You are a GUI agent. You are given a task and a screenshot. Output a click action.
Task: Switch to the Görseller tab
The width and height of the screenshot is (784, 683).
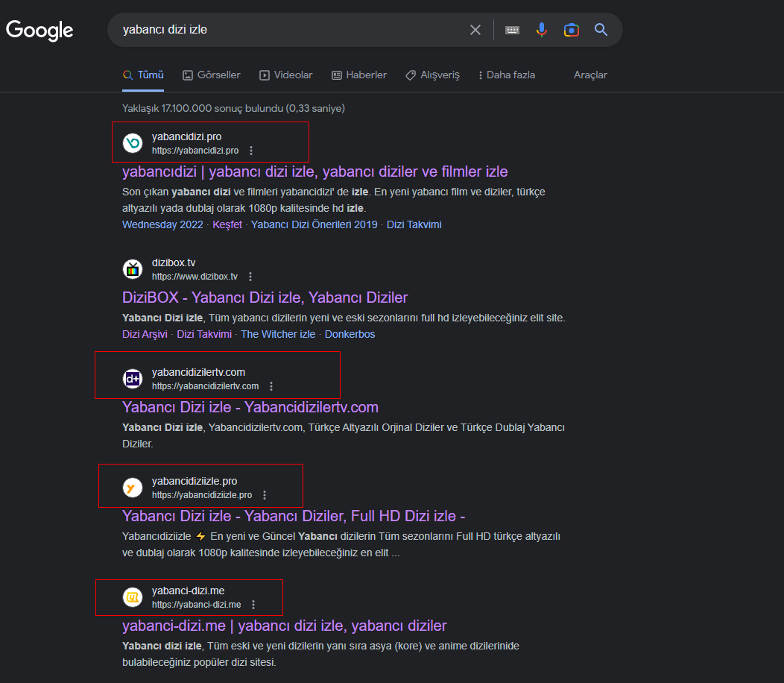point(212,75)
